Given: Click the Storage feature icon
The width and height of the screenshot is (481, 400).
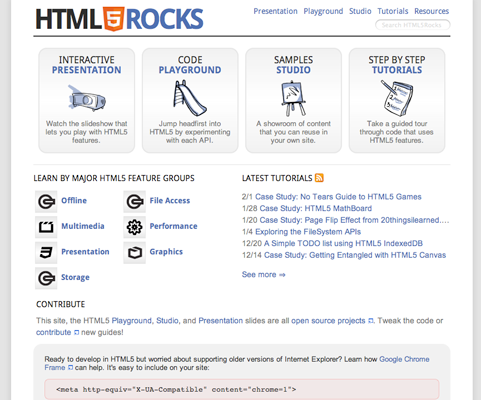Looking at the screenshot, I should (x=46, y=278).
